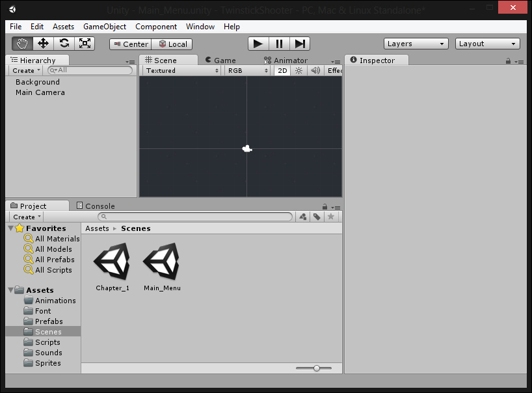
Task: Select the Scale tool
Action: click(x=85, y=44)
